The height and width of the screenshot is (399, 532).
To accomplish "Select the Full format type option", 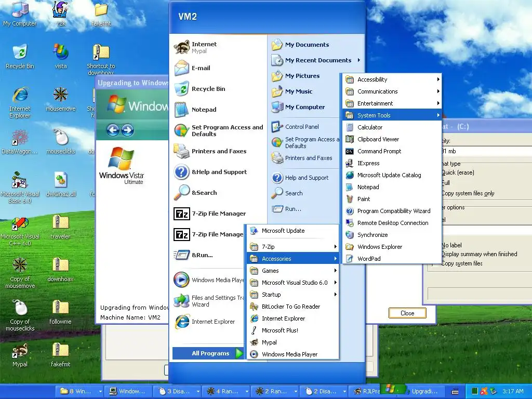I will [445, 183].
